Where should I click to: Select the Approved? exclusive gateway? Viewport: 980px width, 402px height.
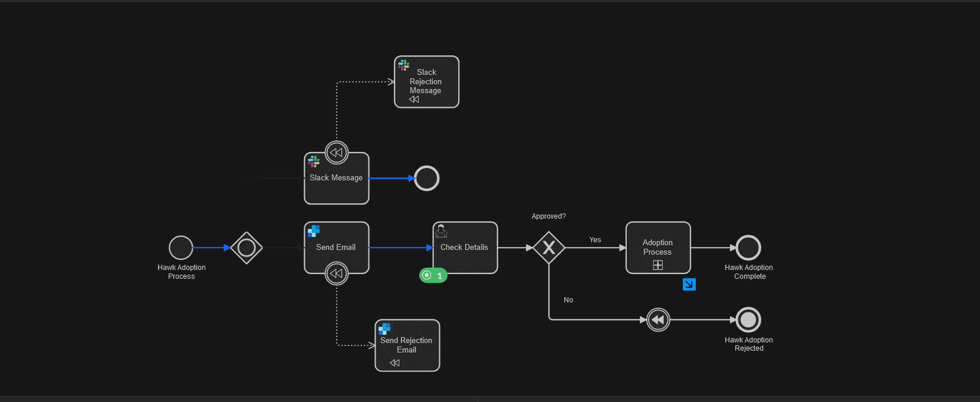pyautogui.click(x=549, y=248)
